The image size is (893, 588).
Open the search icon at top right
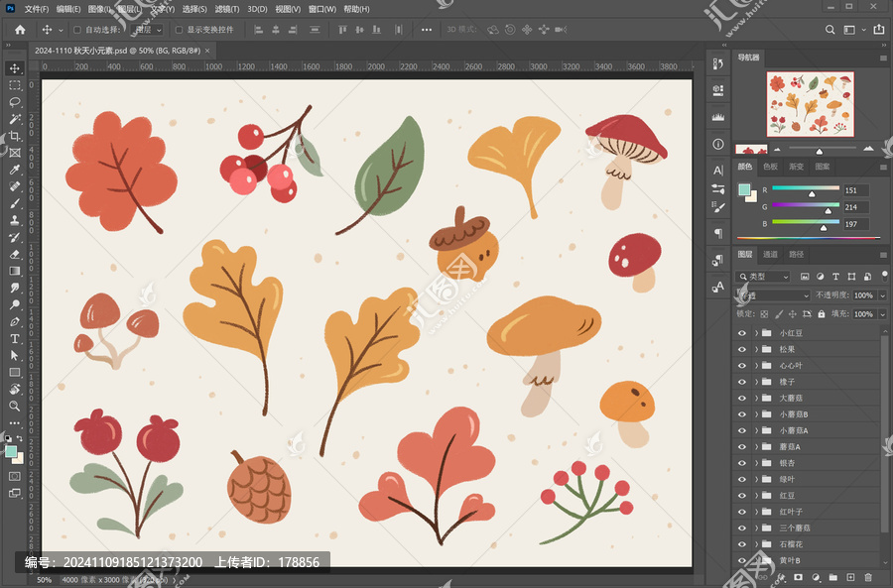pos(830,30)
